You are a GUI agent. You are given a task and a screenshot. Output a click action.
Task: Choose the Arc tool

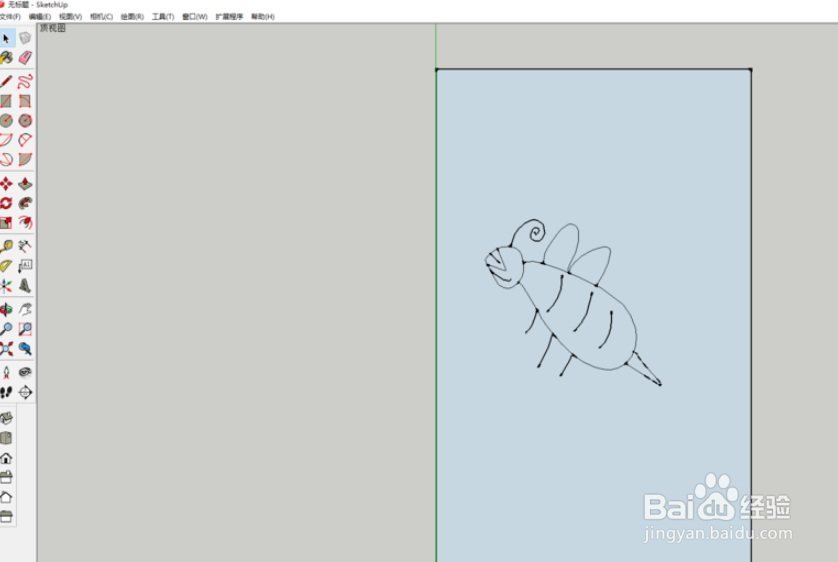coord(6,140)
